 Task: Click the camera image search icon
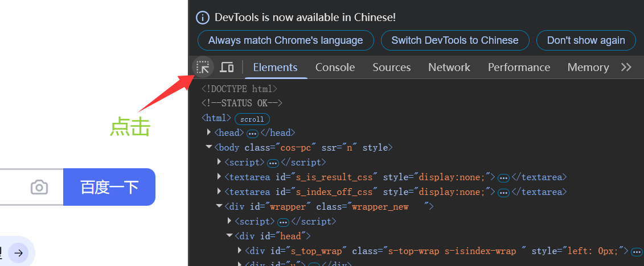39,188
